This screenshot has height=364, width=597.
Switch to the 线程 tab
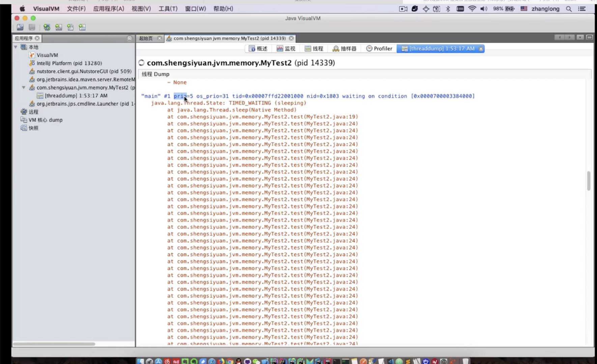[314, 49]
